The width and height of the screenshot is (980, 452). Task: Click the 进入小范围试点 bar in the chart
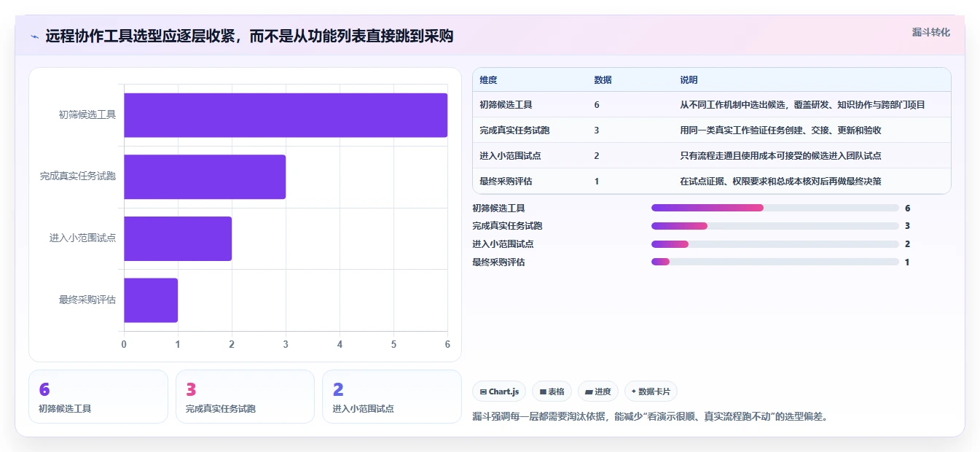178,238
